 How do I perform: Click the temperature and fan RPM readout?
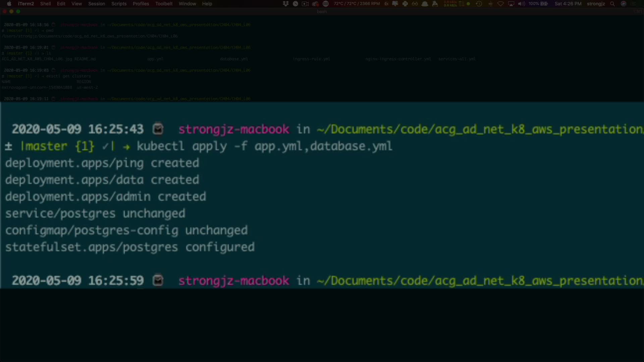[x=357, y=4]
